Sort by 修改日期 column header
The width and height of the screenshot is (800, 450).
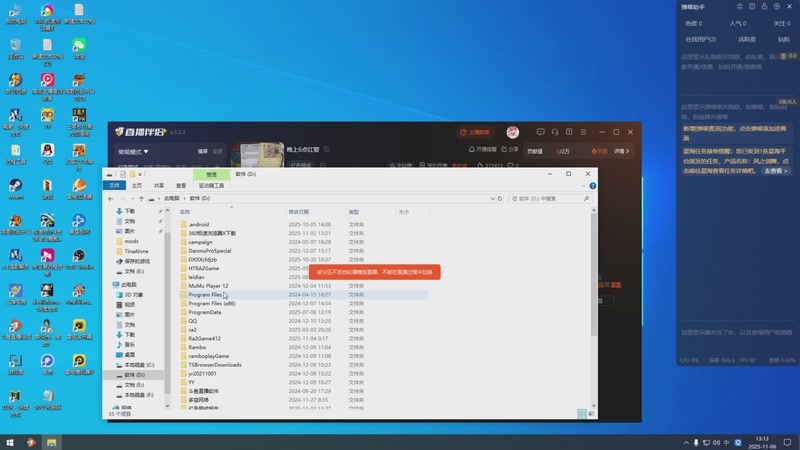298,212
